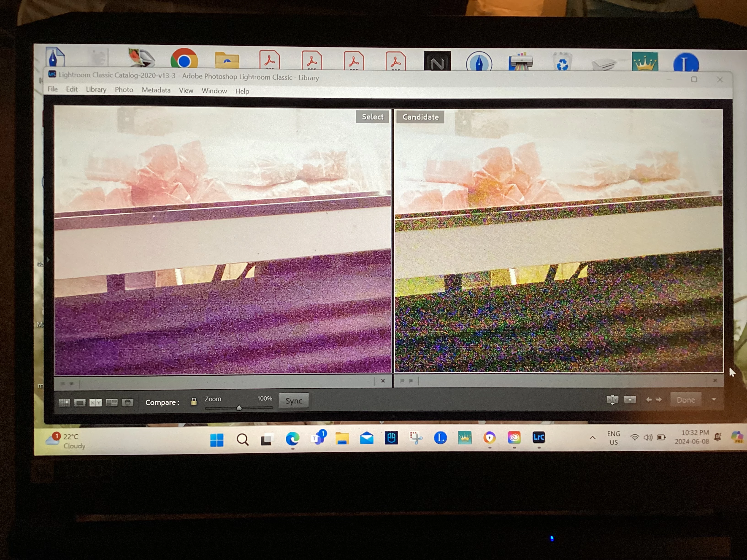Image resolution: width=747 pixels, height=560 pixels.
Task: Switch to Survey view
Action: tap(111, 402)
